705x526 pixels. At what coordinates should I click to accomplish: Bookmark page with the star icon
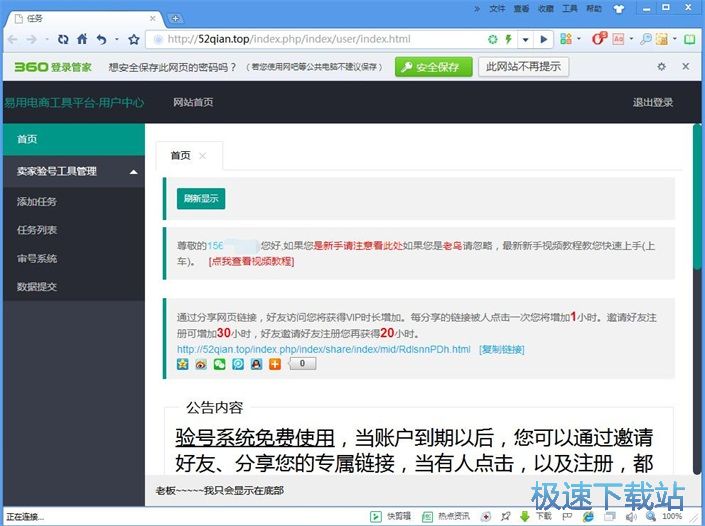pos(134,40)
